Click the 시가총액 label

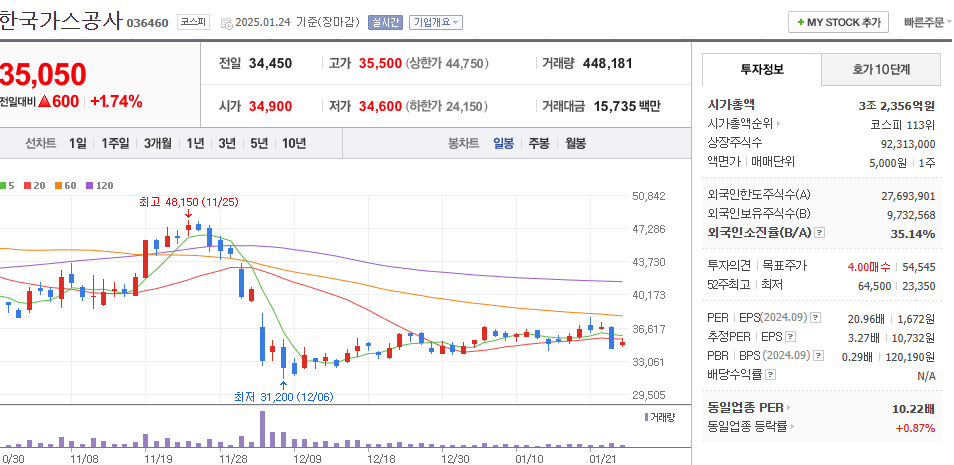tap(731, 105)
